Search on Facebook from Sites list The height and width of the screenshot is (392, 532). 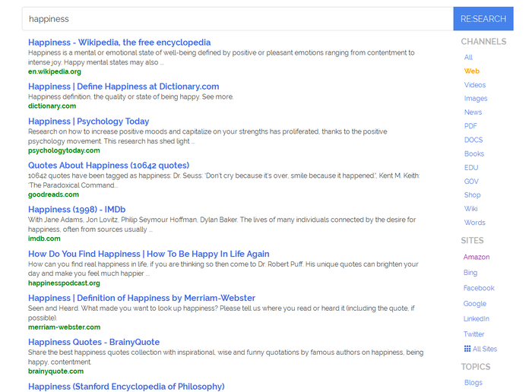(479, 288)
